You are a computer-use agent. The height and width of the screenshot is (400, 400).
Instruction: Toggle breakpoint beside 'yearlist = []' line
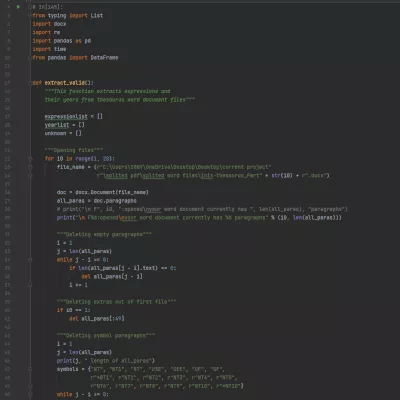click(18, 125)
